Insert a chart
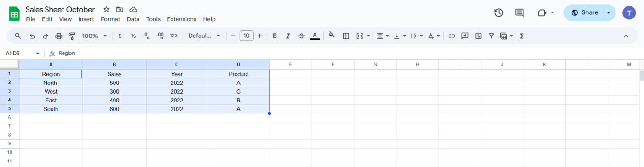Screen dimensions: 644x167 [478, 36]
